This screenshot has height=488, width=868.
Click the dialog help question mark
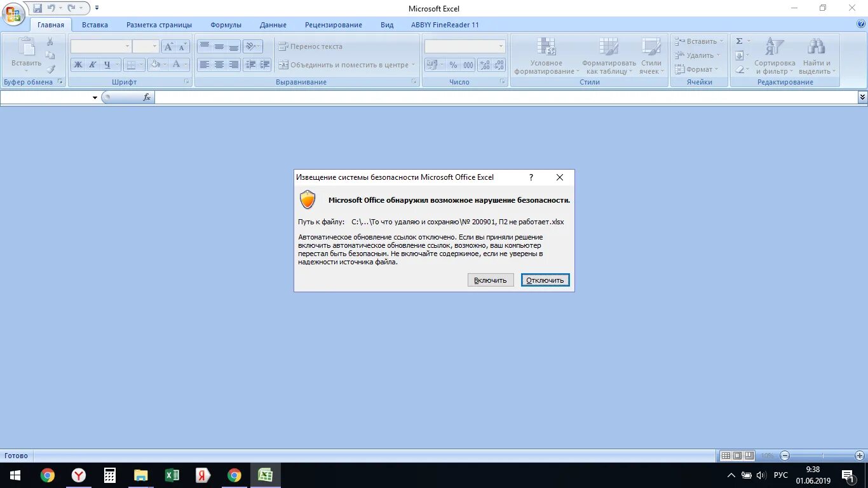coord(531,177)
